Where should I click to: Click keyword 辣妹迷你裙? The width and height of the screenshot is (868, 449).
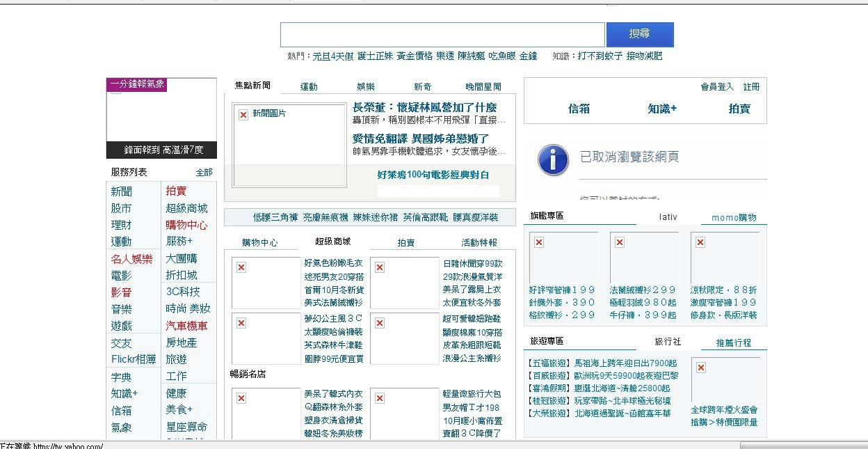click(x=375, y=217)
